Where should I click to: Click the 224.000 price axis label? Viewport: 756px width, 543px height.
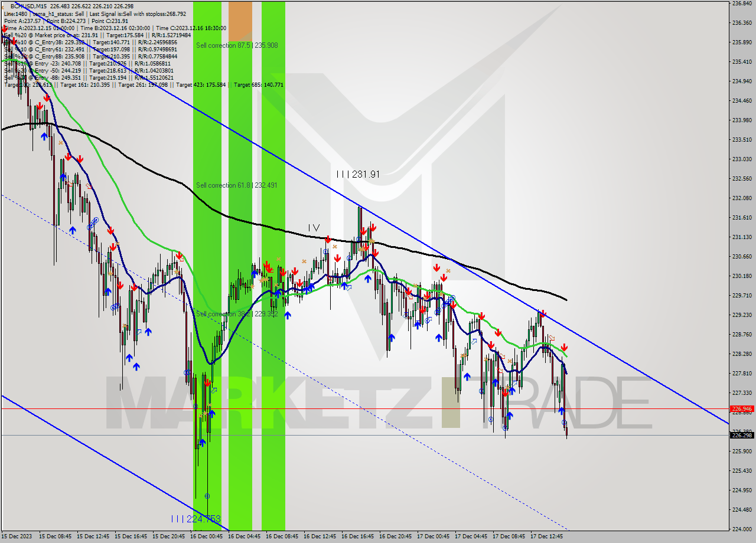click(x=742, y=529)
